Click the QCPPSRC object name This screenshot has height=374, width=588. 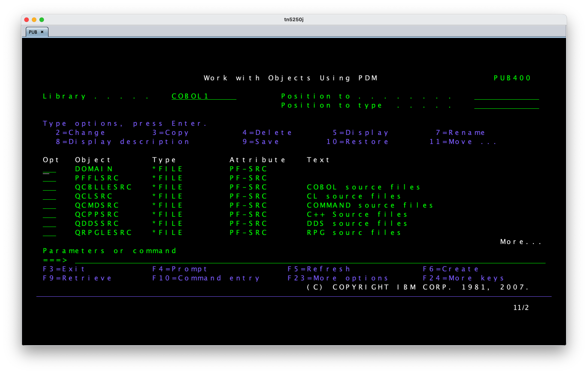pos(97,214)
